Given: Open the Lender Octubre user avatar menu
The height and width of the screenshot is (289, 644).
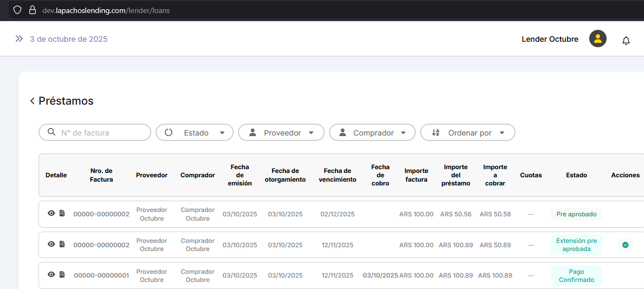Looking at the screenshot, I should pyautogui.click(x=597, y=38).
